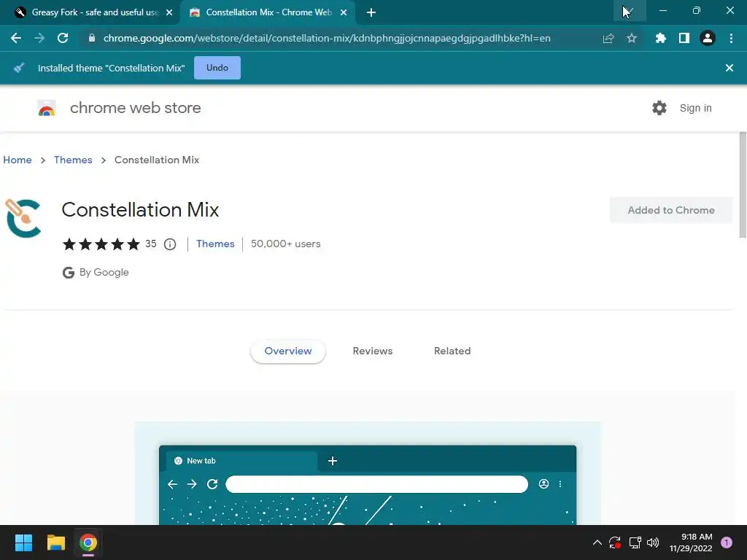This screenshot has width=747, height=560.
Task: Click the Added to Chrome button
Action: pyautogui.click(x=671, y=210)
